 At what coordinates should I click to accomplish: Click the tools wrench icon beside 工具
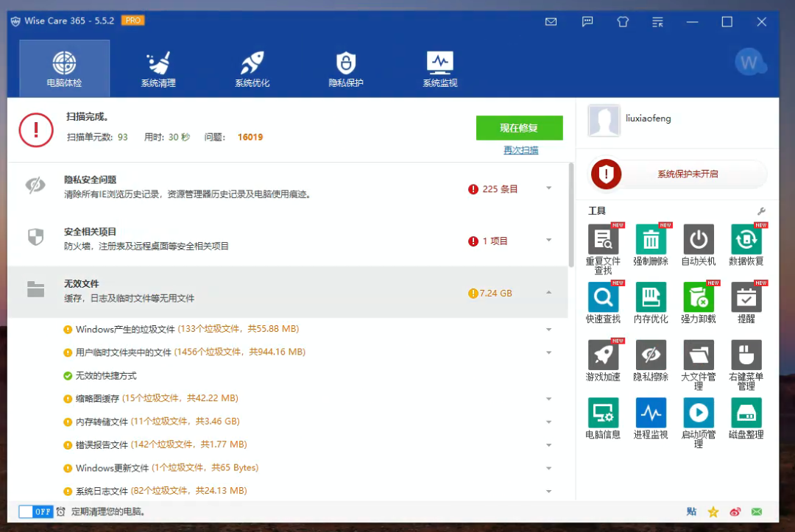tap(761, 210)
